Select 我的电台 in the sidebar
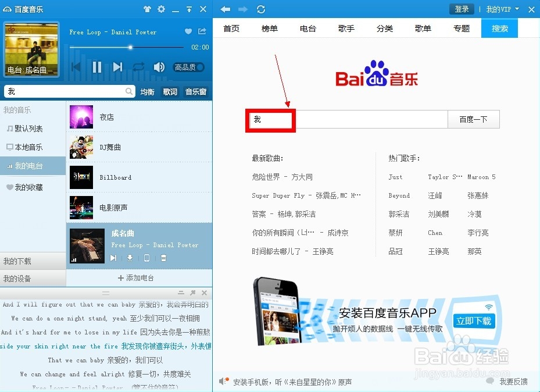The image size is (540, 392). coord(33,166)
